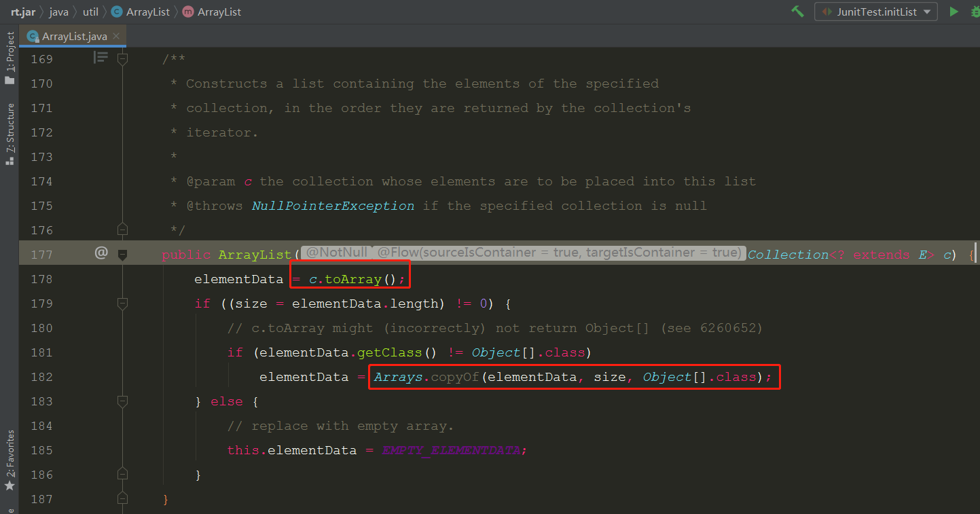Viewport: 980px width, 514px height.
Task: Click the 'public' keyword on line 177
Action: (x=186, y=255)
